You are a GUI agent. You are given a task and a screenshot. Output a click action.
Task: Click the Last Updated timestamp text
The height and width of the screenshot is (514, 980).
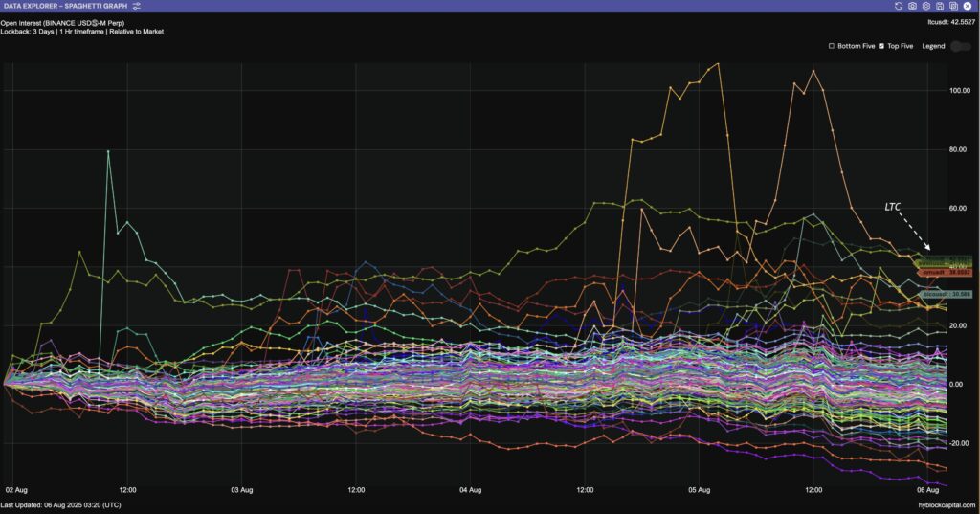(x=60, y=504)
